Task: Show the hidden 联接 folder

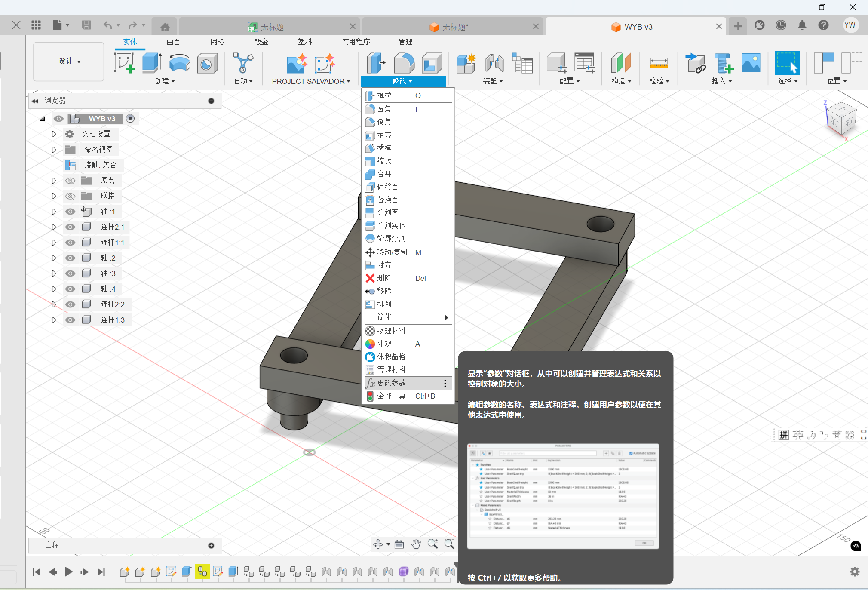Action: click(70, 196)
